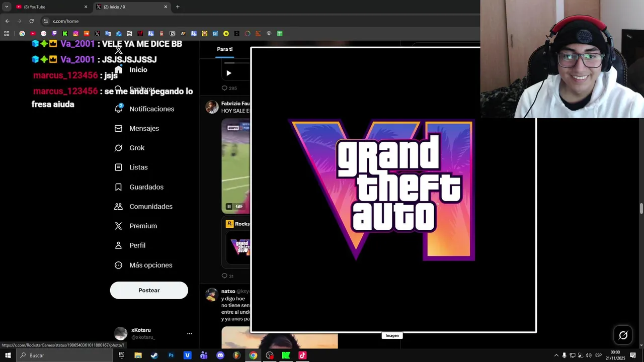The image size is (644, 362).
Task: Play the video in the top post
Action: (229, 73)
